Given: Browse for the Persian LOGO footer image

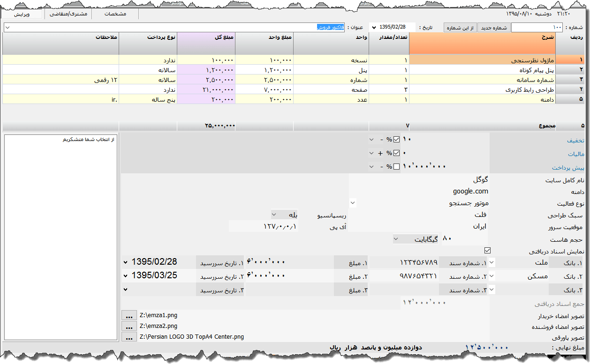Looking at the screenshot, I should (x=129, y=337).
